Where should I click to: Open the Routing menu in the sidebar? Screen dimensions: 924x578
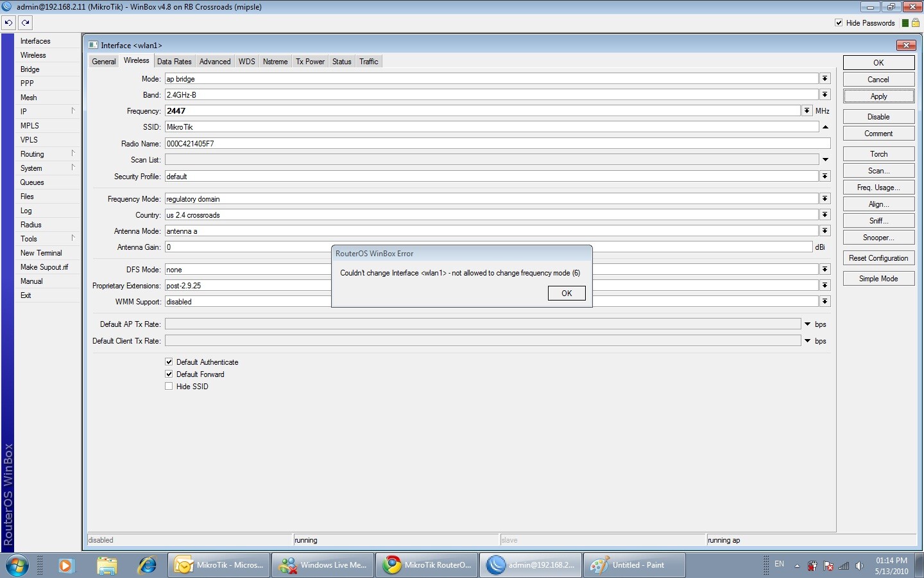[x=32, y=153]
